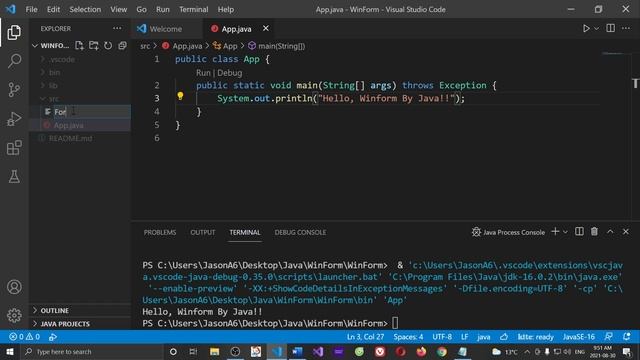This screenshot has width=640, height=360.
Task: Click the main(String[]) breadcrumb
Action: [x=277, y=46]
